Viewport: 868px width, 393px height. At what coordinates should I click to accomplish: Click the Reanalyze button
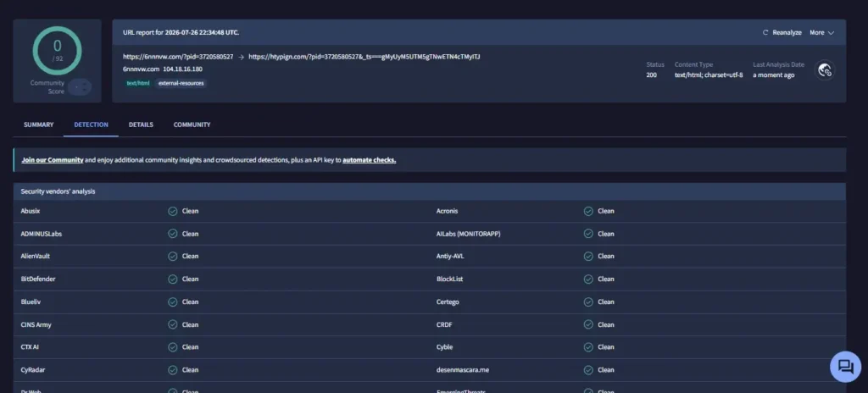tap(782, 33)
